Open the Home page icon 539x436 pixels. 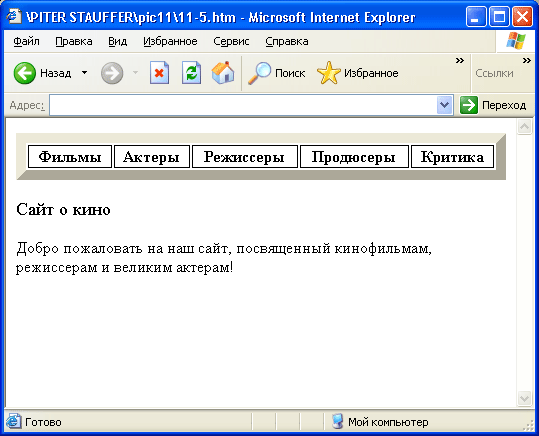[x=223, y=73]
